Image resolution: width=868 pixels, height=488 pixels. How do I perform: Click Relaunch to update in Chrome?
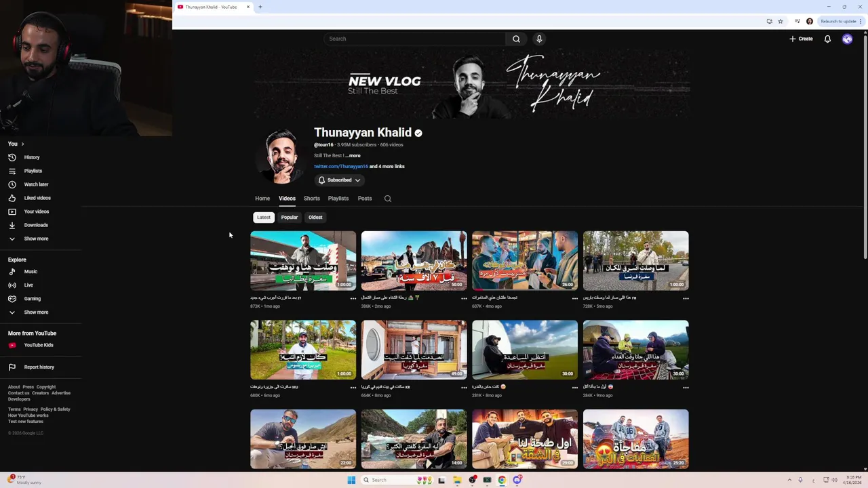839,21
